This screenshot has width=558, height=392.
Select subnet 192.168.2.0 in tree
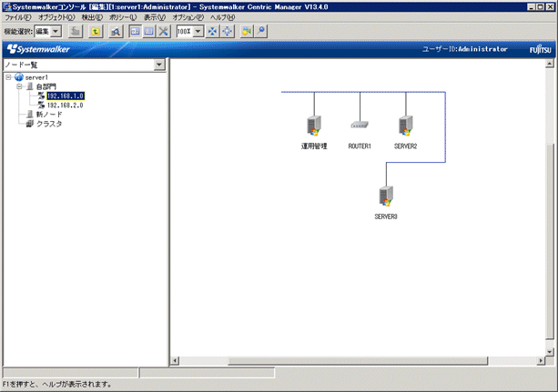(66, 106)
